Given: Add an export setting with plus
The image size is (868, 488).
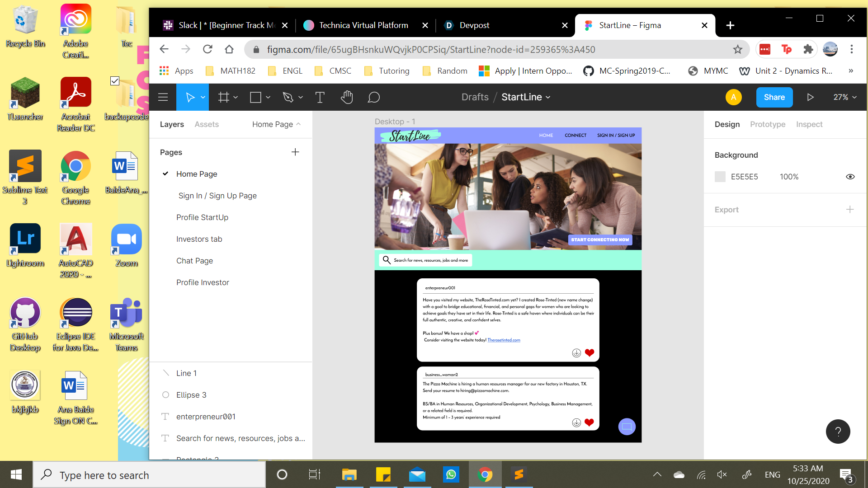Looking at the screenshot, I should 850,210.
